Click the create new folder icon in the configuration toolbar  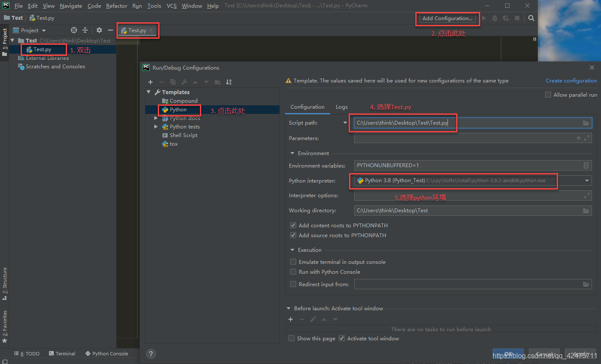[218, 82]
